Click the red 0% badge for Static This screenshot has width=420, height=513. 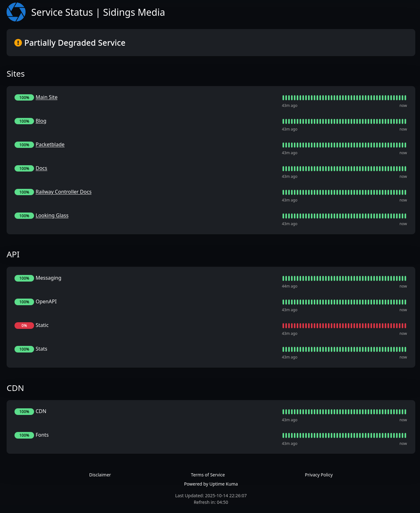click(x=24, y=326)
